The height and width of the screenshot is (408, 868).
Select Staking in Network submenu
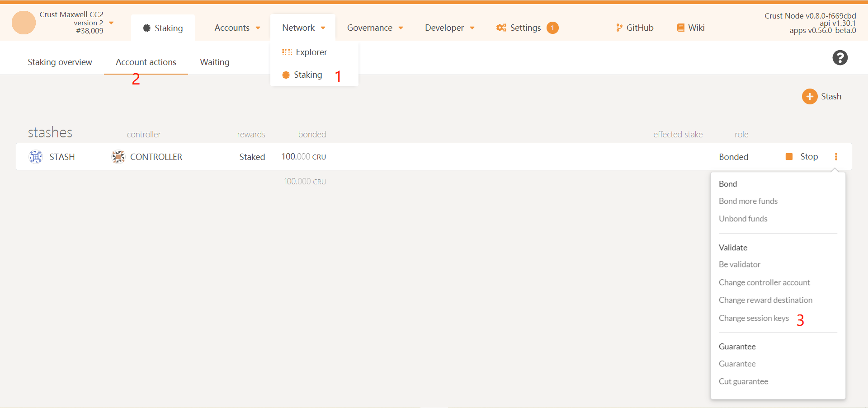coord(308,75)
